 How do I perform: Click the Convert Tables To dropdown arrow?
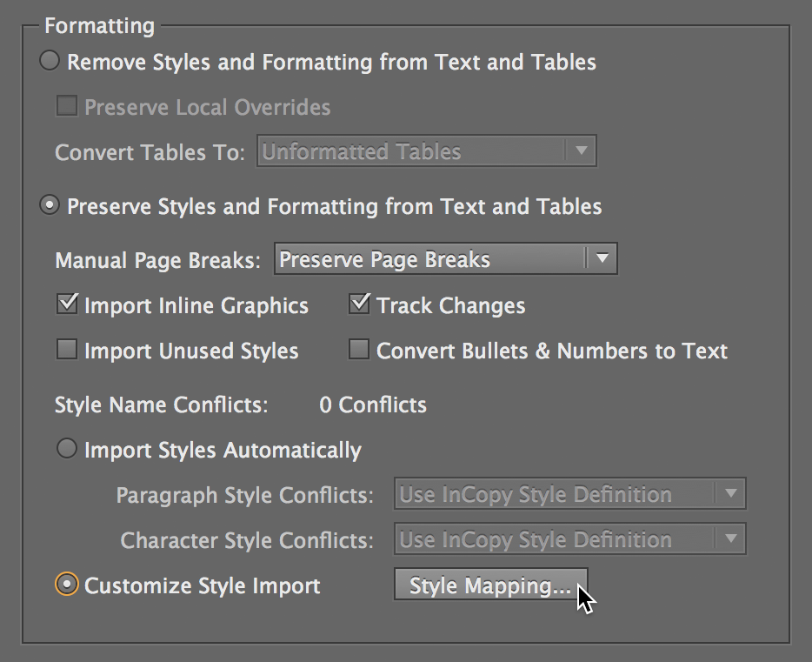coord(582,150)
